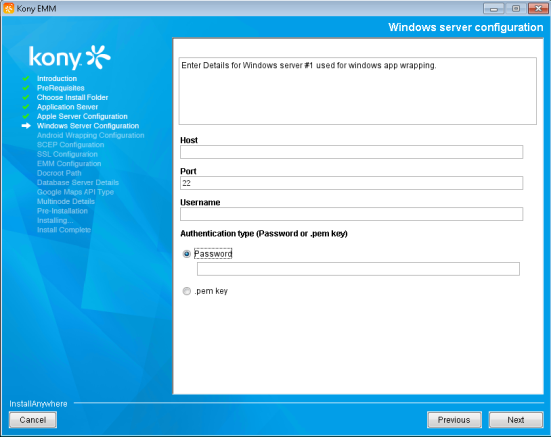The height and width of the screenshot is (437, 551).
Task: Click the EMM Configuration step
Action: [69, 164]
